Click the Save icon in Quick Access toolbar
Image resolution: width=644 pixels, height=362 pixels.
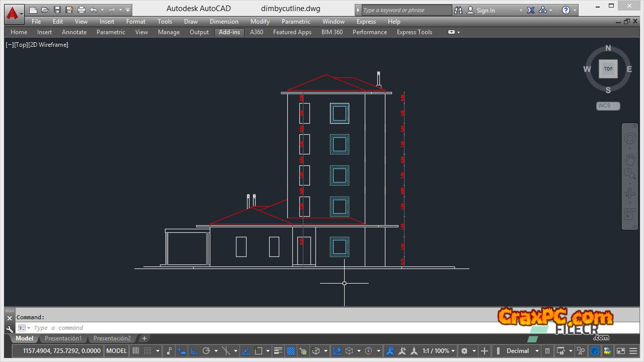[57, 10]
